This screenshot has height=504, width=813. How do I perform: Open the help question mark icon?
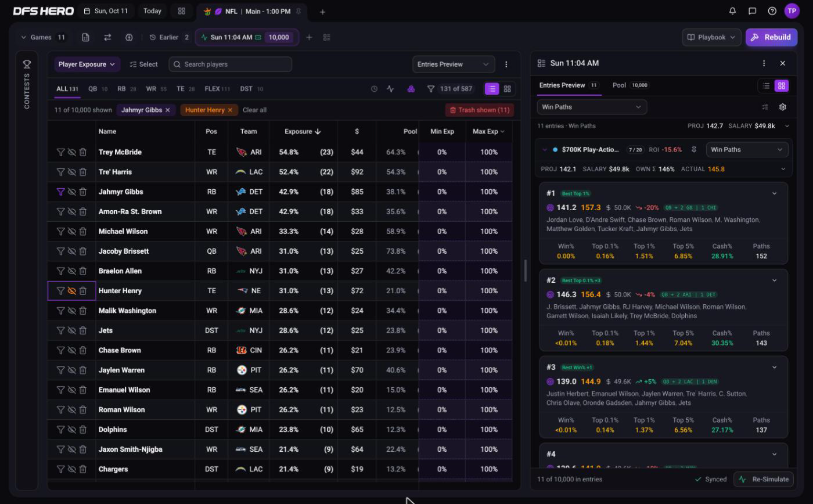tap(772, 11)
